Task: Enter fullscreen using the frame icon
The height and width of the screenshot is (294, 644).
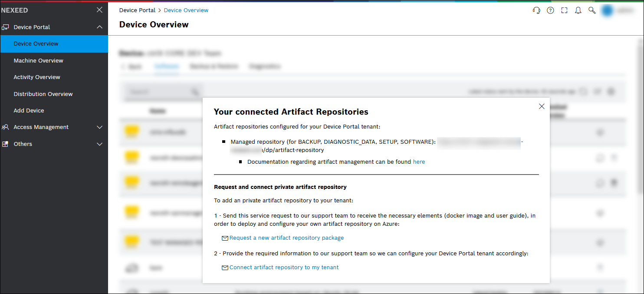Action: click(x=564, y=10)
